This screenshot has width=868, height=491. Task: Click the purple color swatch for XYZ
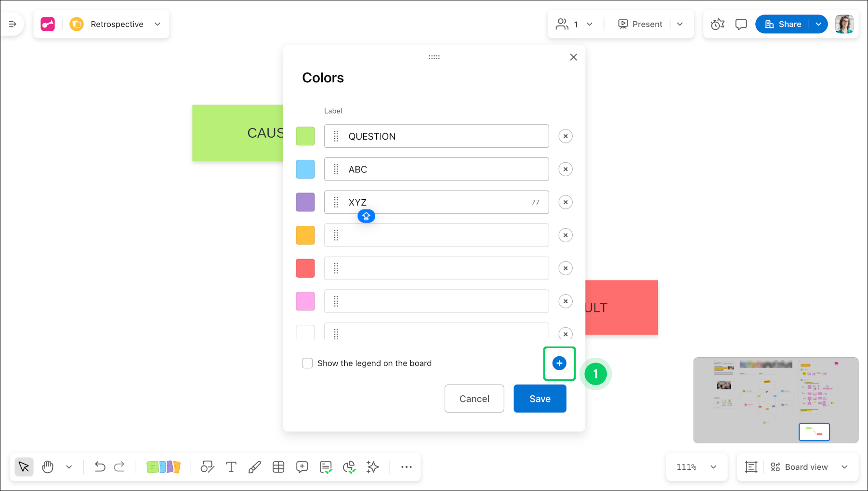pyautogui.click(x=305, y=202)
